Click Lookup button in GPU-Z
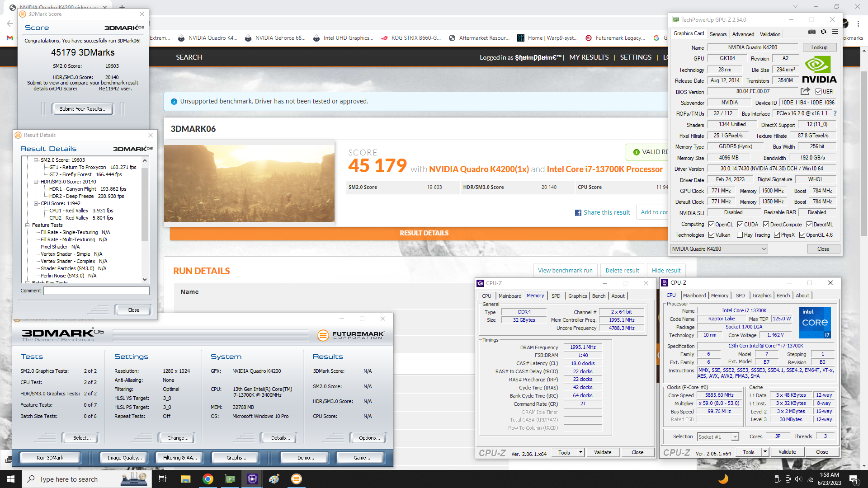The width and height of the screenshot is (868, 488). [819, 47]
